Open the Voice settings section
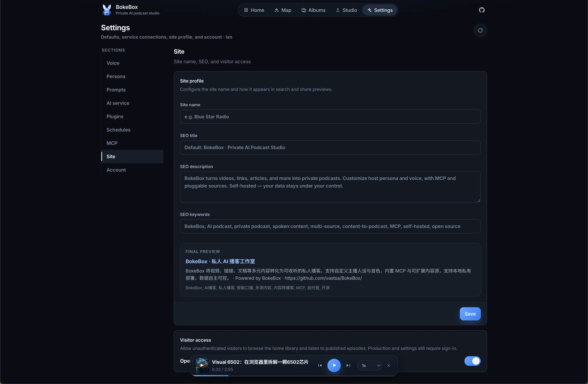This screenshot has height=384, width=588. 132,63
